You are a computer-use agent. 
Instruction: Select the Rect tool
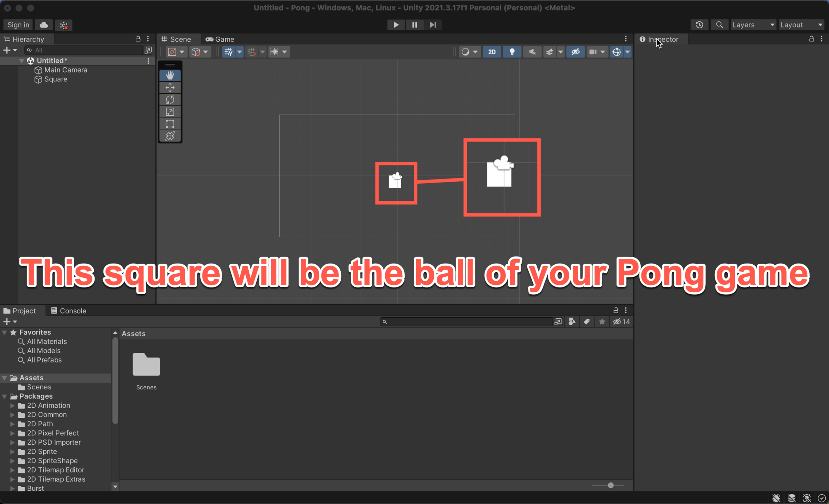pyautogui.click(x=170, y=124)
